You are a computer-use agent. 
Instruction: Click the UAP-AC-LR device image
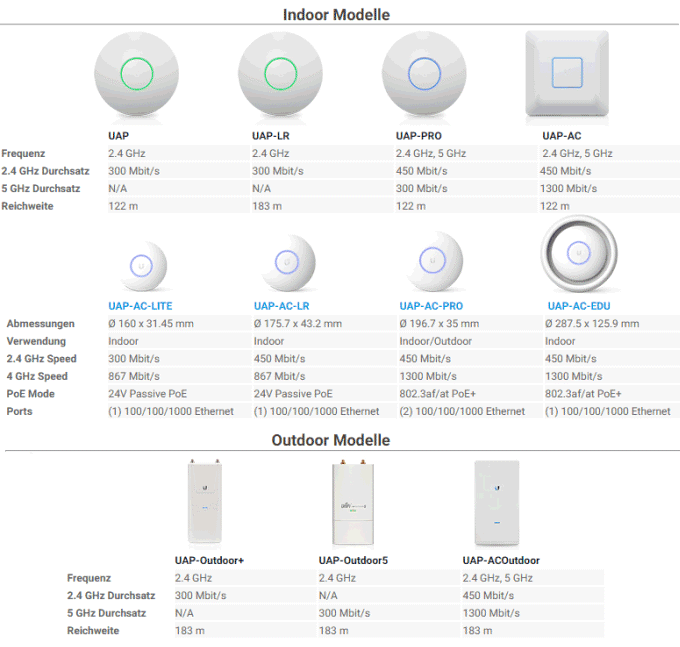tap(288, 263)
